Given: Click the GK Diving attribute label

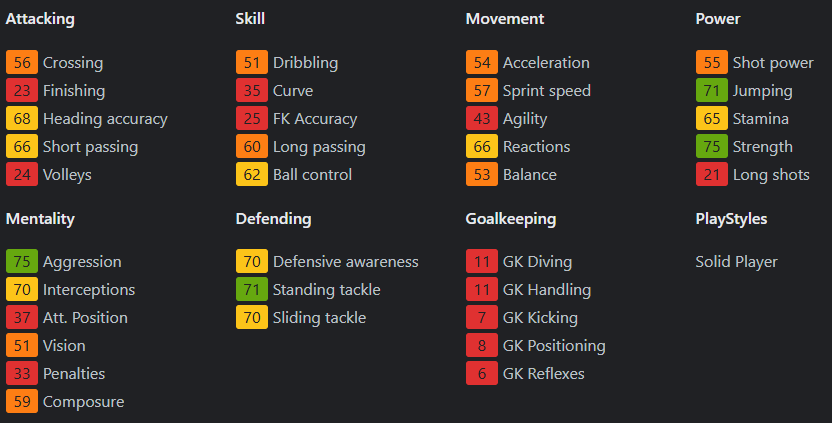Looking at the screenshot, I should pyautogui.click(x=537, y=261).
